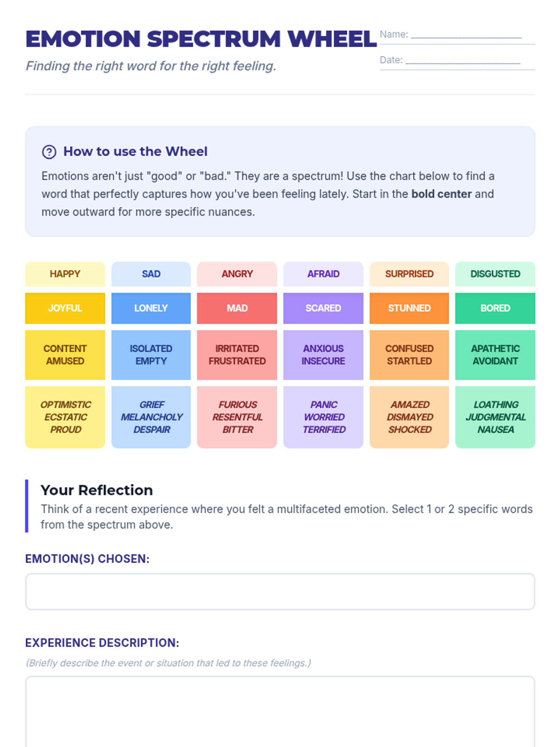Click the Emotion(s) Chosen input box
The width and height of the screenshot is (560, 747).
[x=280, y=592]
